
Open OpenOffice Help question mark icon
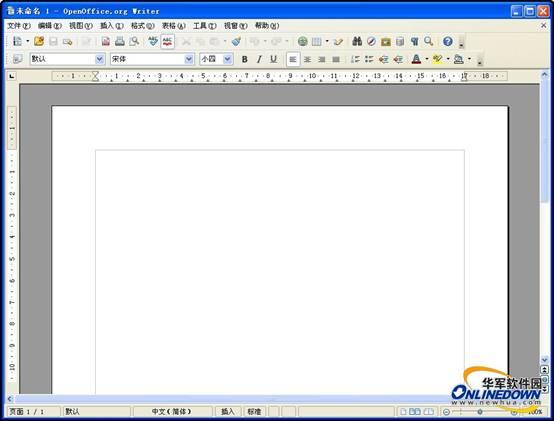[448, 41]
